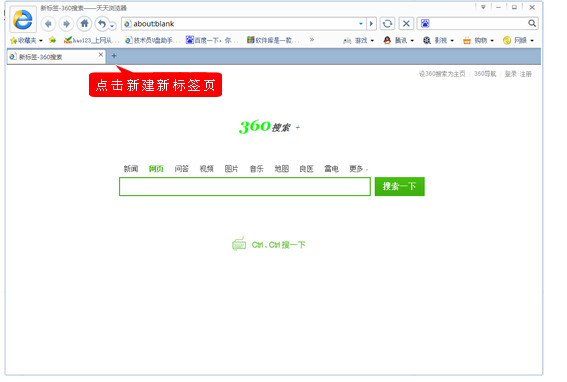Viewport: 567px width, 382px height.
Task: Open the hao123 bookmark
Action: click(x=90, y=40)
